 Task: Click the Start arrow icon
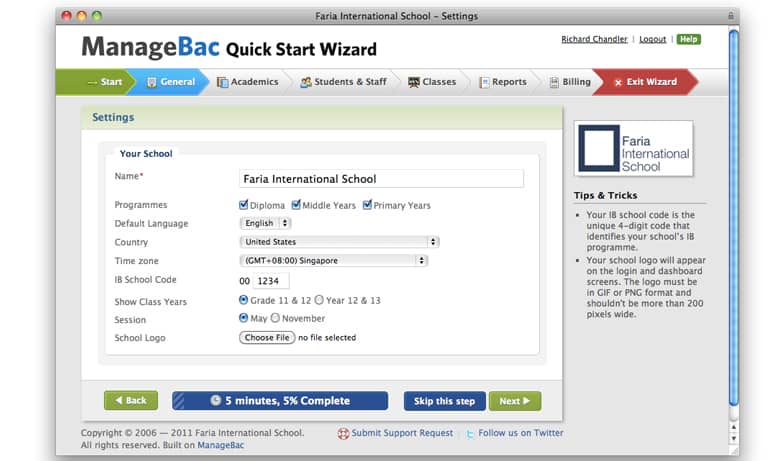tap(92, 82)
